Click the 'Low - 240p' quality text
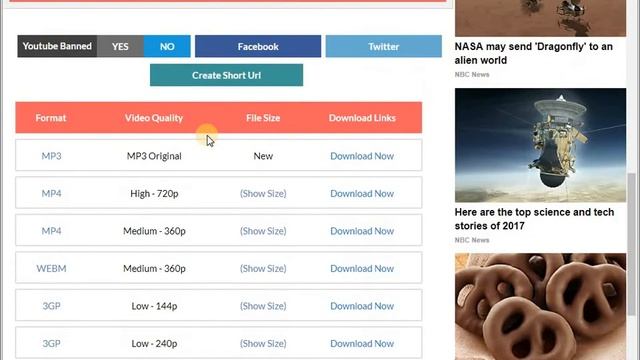The image size is (640, 360). tap(154, 344)
